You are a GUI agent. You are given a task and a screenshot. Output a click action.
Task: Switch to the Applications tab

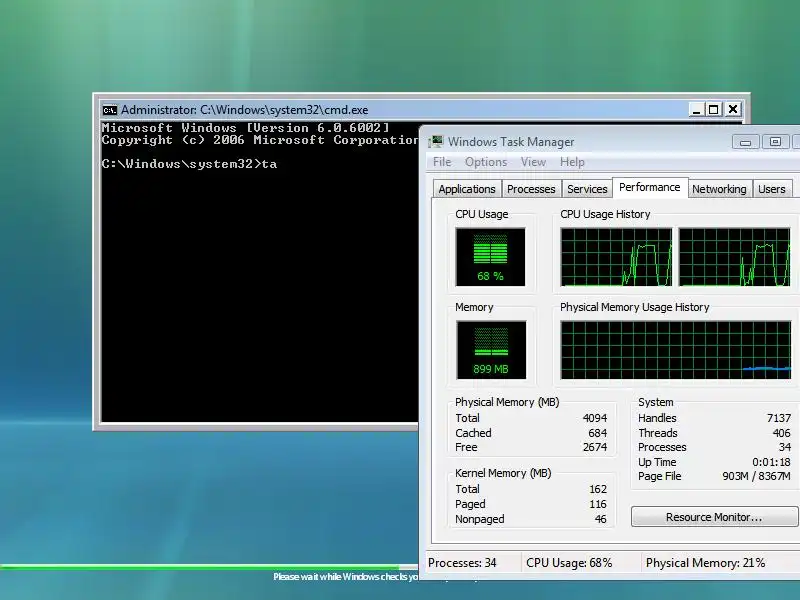pos(467,189)
